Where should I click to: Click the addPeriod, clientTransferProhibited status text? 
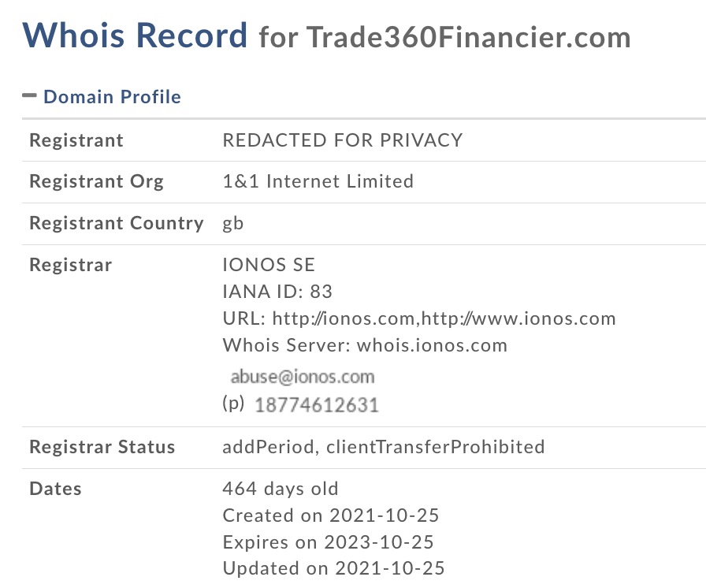(383, 447)
